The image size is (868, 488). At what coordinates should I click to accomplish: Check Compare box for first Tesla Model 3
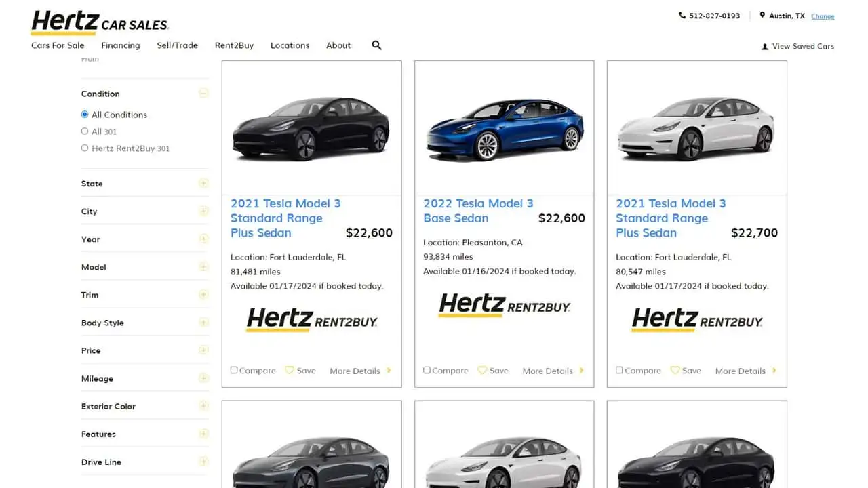point(234,370)
